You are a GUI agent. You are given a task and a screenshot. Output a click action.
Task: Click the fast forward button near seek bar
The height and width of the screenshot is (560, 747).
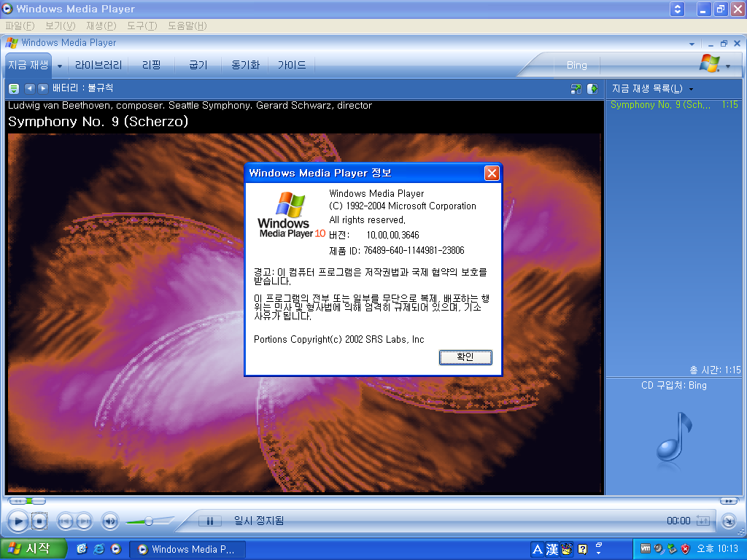point(729,501)
